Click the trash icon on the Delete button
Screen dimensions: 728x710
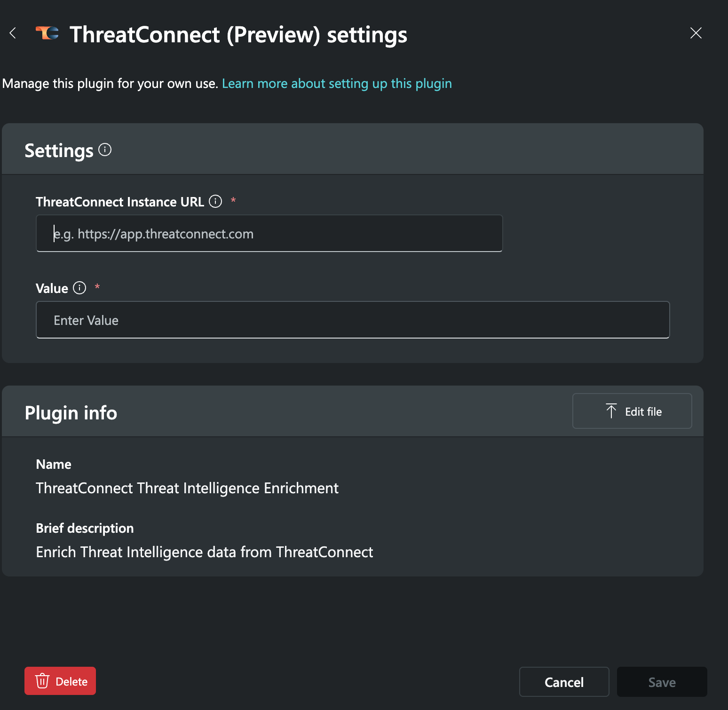[42, 681]
